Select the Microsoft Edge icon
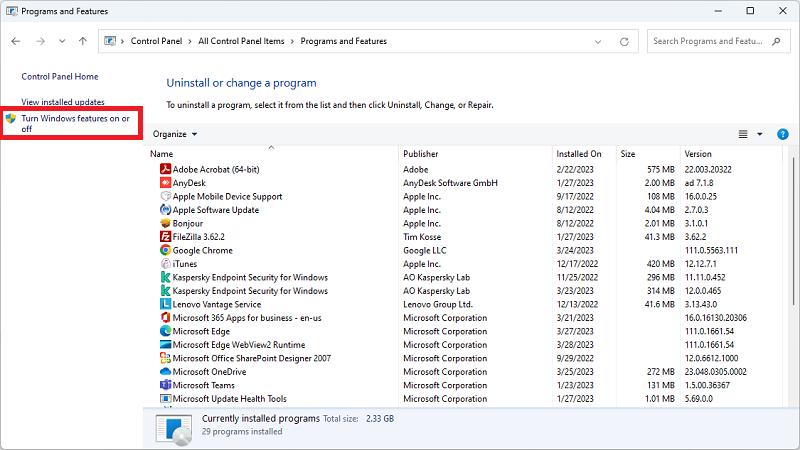Viewport: 800px width, 450px height. pos(165,331)
